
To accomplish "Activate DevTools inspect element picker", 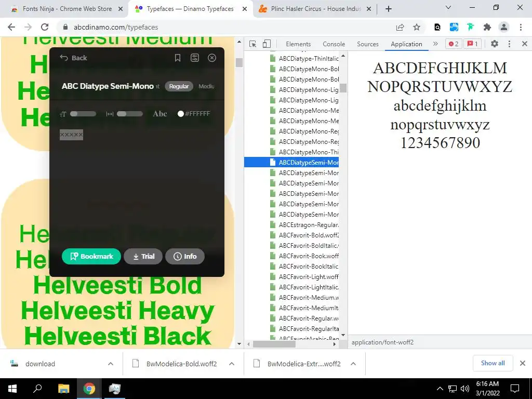I will pyautogui.click(x=253, y=44).
